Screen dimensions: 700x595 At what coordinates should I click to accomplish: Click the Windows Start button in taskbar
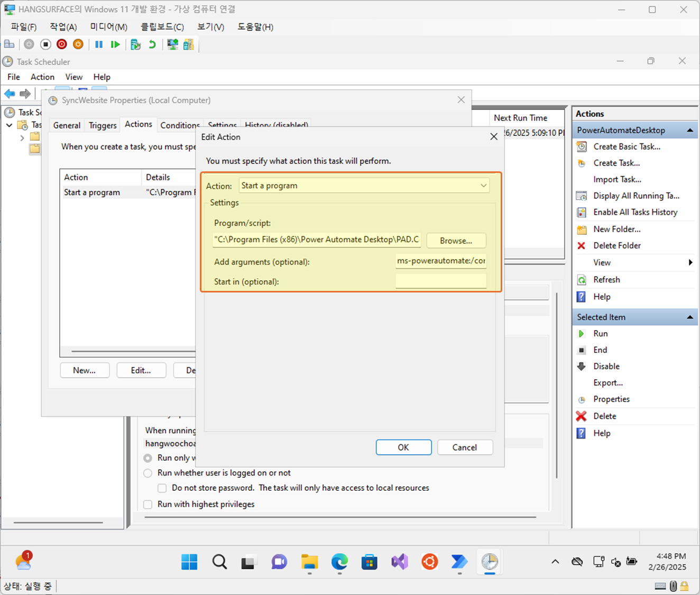tap(189, 562)
